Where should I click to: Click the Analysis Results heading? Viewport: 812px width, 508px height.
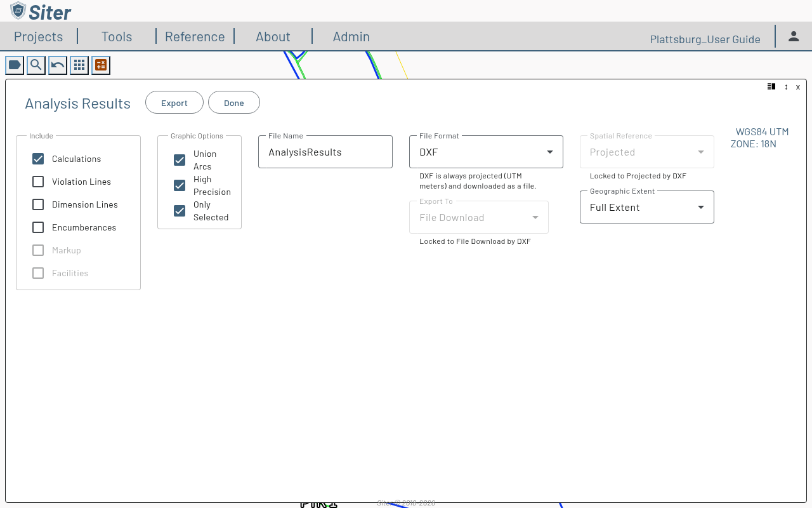tap(78, 104)
